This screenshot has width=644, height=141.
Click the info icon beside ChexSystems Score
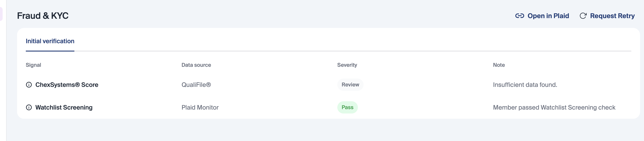29,85
